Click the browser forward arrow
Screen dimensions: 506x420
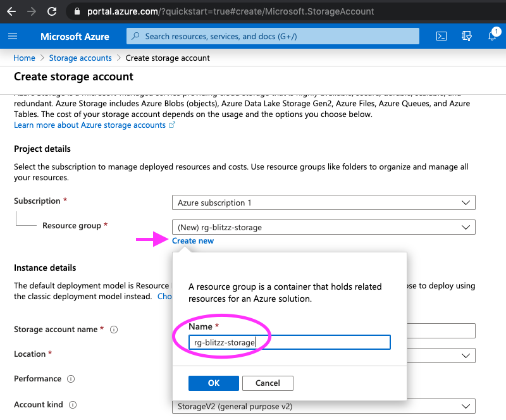click(32, 11)
